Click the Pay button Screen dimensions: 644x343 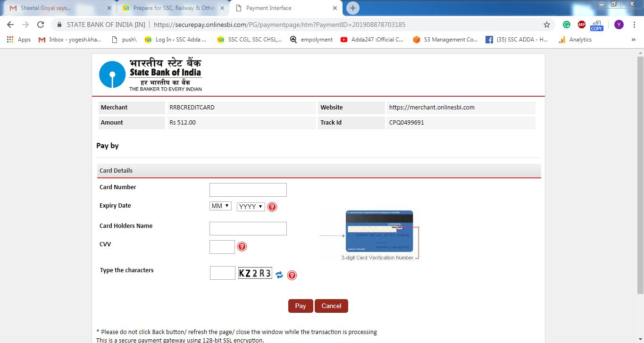point(301,306)
